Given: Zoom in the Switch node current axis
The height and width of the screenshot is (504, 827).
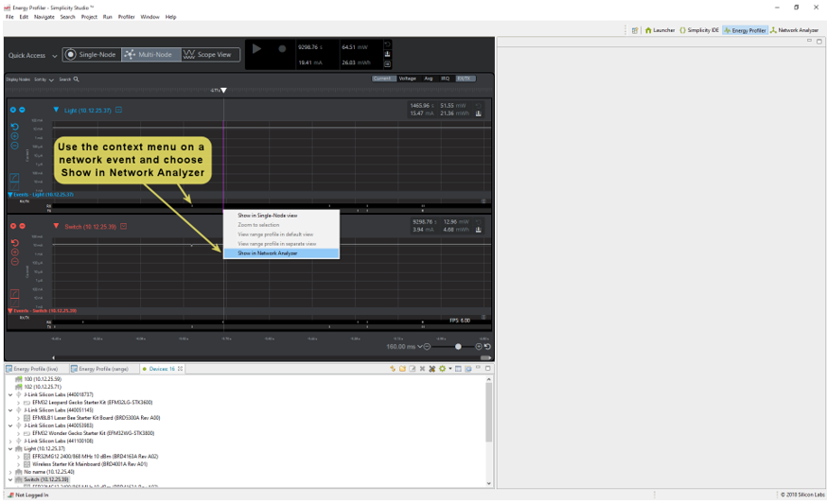Looking at the screenshot, I should (x=15, y=252).
